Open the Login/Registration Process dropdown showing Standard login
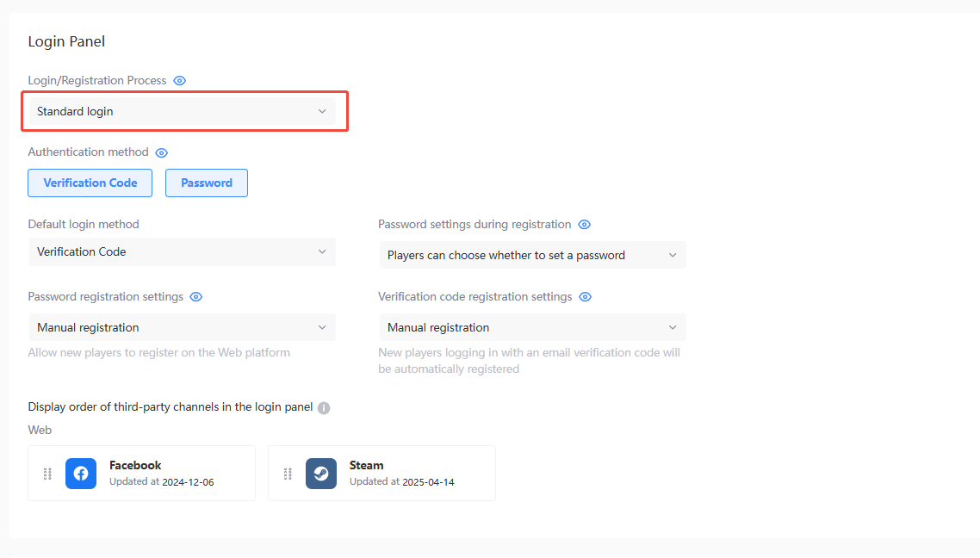This screenshot has width=980, height=558. click(x=183, y=111)
